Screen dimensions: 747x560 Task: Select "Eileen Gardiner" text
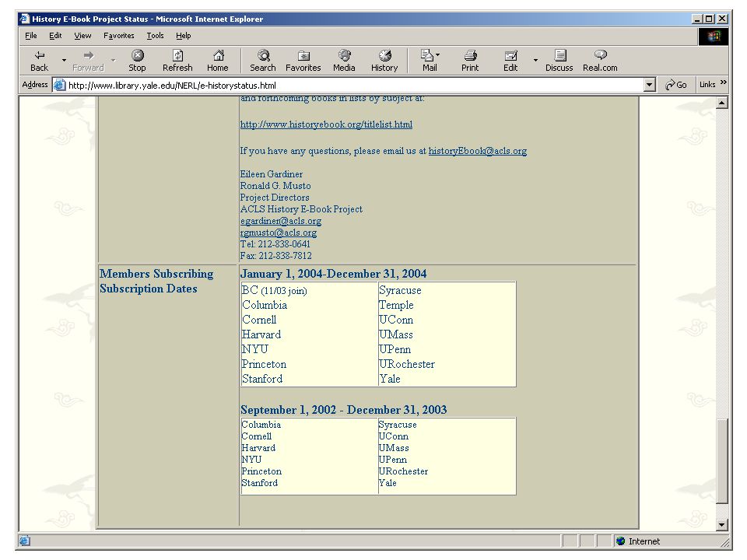[x=271, y=174]
